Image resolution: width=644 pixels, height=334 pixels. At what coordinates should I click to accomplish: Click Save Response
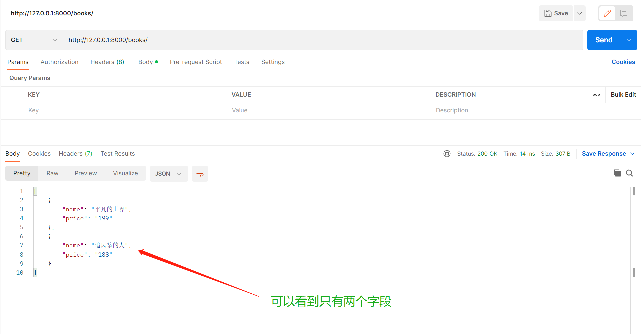(x=604, y=154)
